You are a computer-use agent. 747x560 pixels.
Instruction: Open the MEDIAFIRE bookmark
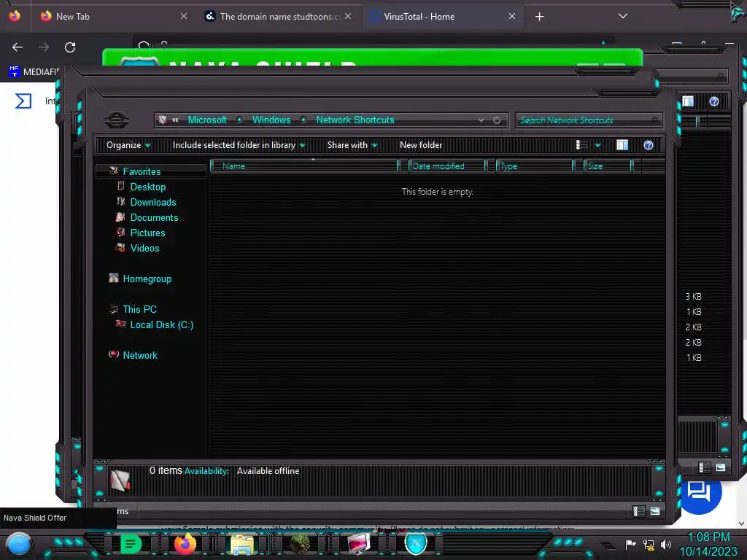(x=34, y=72)
